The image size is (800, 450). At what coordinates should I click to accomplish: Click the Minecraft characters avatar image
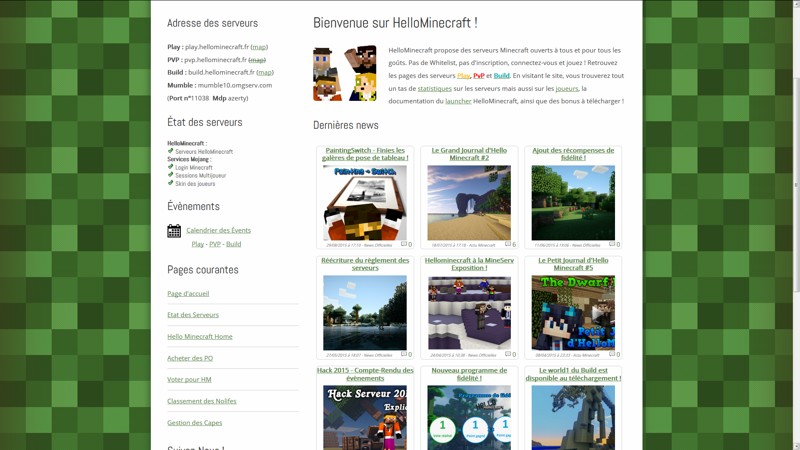pos(345,73)
